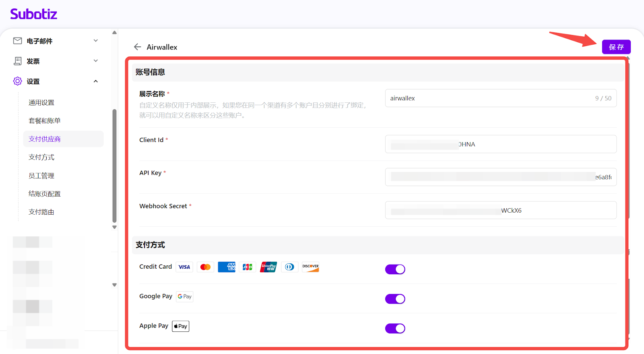644x354 pixels.
Task: Click the Visa card icon
Action: (184, 267)
